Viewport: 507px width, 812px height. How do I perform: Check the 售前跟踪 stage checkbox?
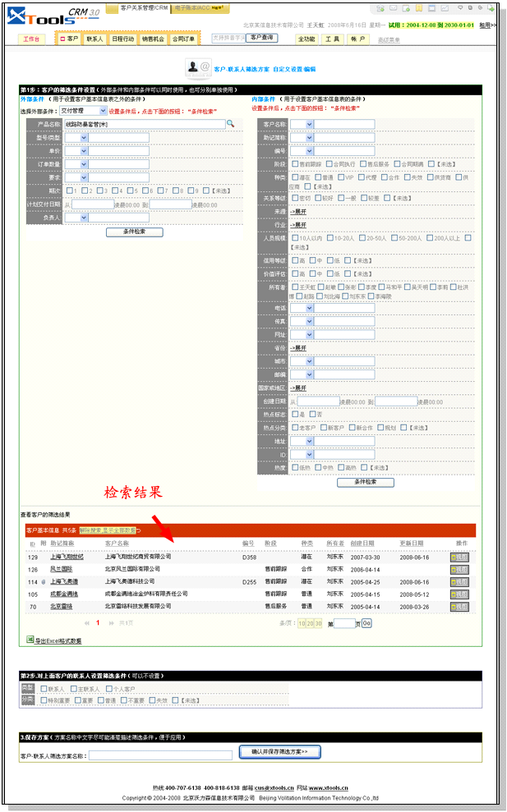click(294, 164)
